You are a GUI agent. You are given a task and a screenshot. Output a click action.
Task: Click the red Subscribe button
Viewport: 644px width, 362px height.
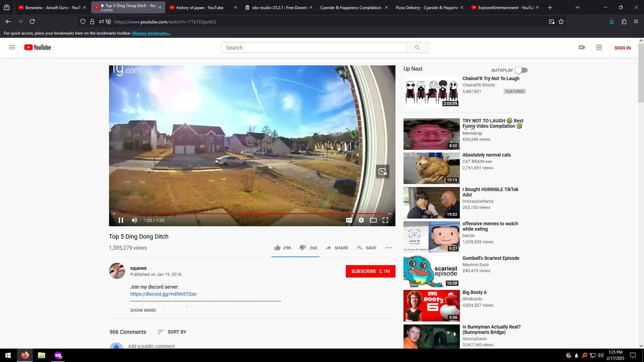tap(370, 271)
